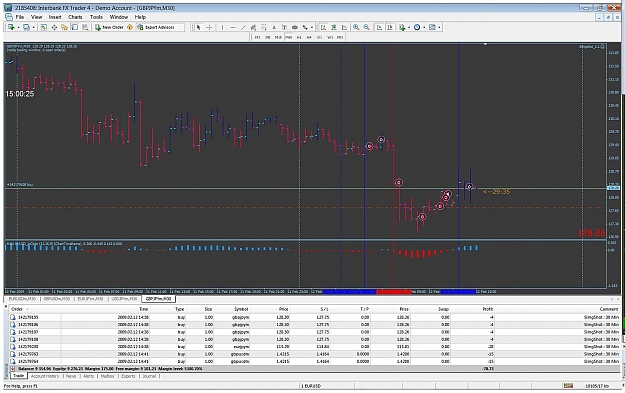Open the New Chart dropdown arrow

(x=18, y=28)
